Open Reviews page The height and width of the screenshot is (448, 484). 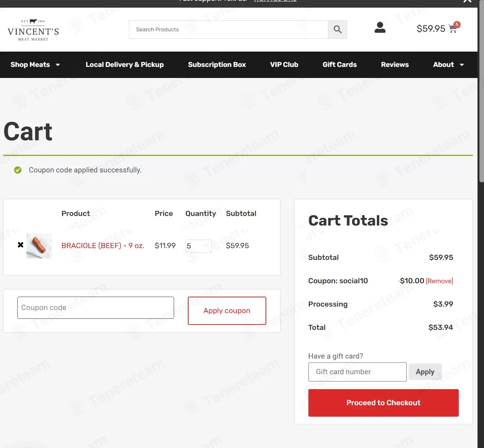[395, 65]
